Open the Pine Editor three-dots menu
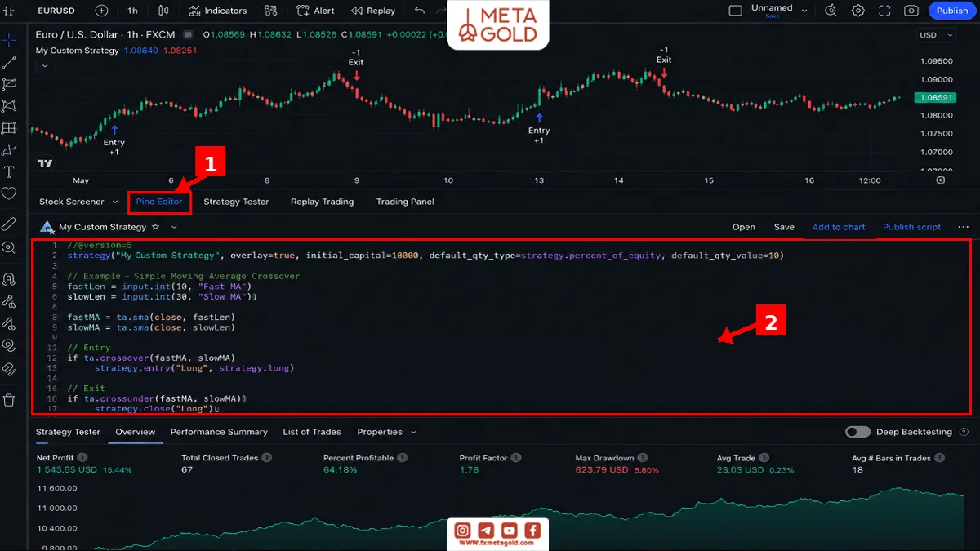 point(963,227)
